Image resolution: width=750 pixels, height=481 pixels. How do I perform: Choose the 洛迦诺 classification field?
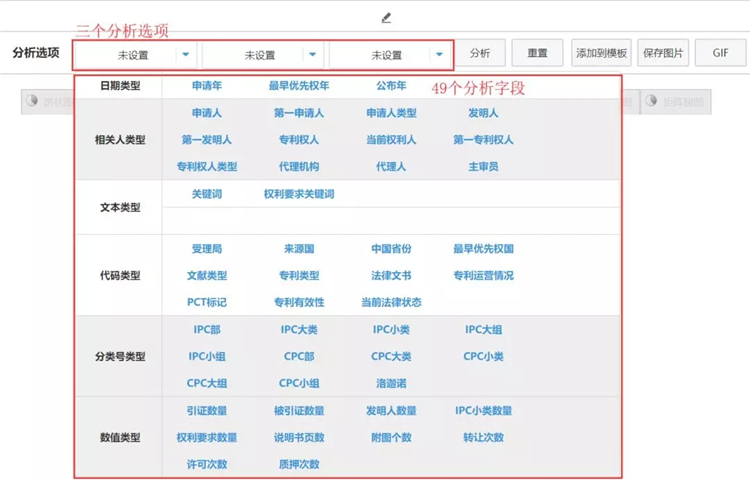click(x=391, y=383)
